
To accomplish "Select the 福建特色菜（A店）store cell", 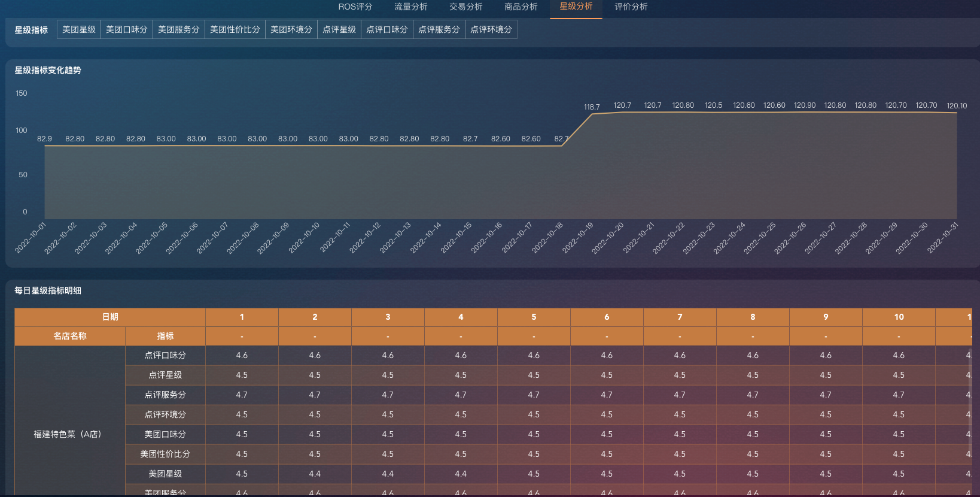I will (x=69, y=434).
